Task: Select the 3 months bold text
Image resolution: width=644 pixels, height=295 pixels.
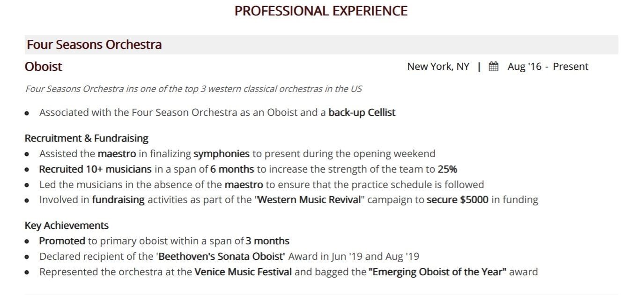Action: tap(267, 241)
